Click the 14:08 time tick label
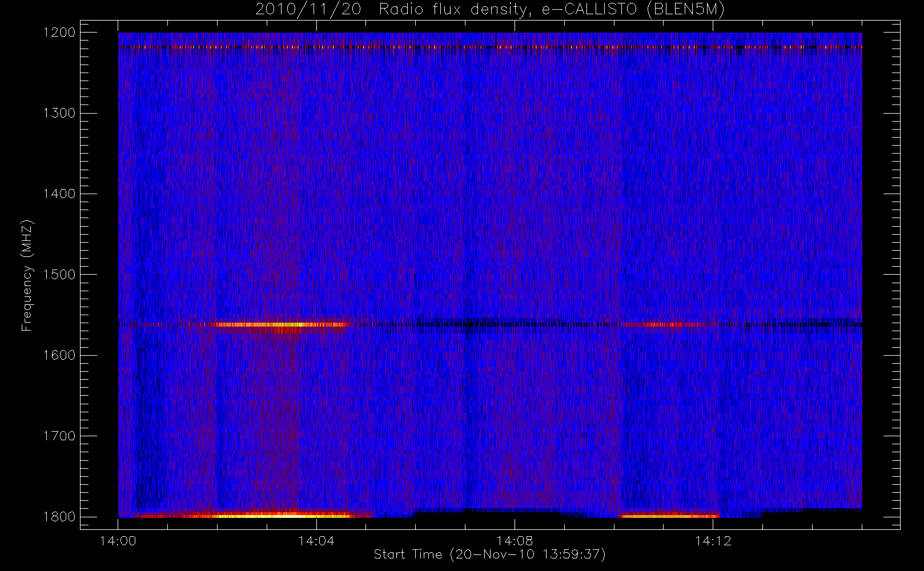The image size is (924, 571). (515, 541)
